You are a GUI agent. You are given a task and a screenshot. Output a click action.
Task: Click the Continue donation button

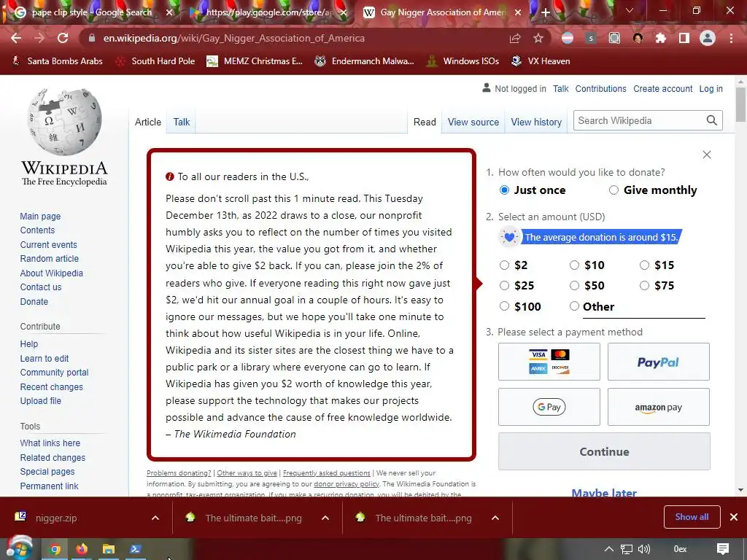point(604,451)
